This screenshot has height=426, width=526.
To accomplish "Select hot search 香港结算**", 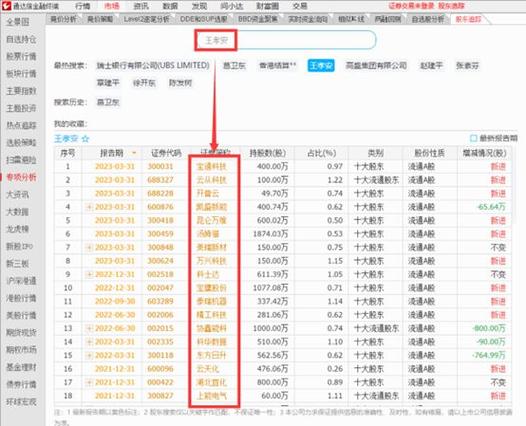I will (277, 65).
